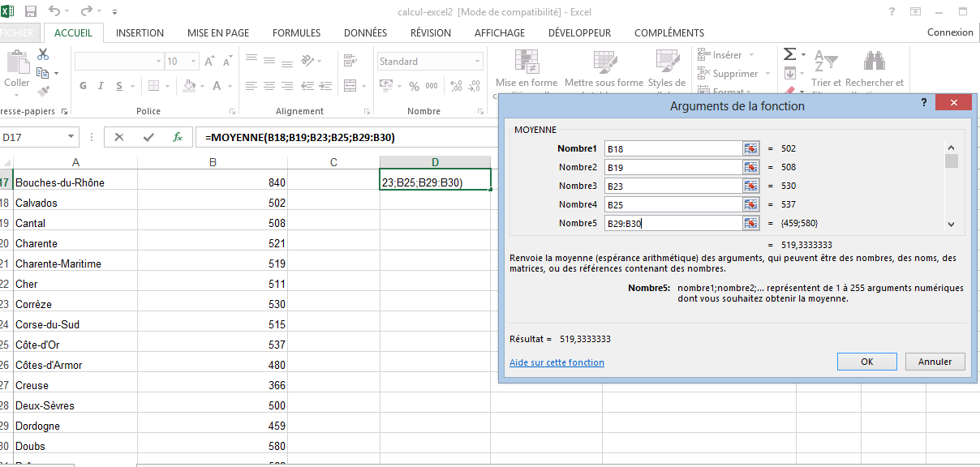Viewport: 980px width, 467px height.
Task: Copy selection using the Copier icon
Action: (x=42, y=73)
